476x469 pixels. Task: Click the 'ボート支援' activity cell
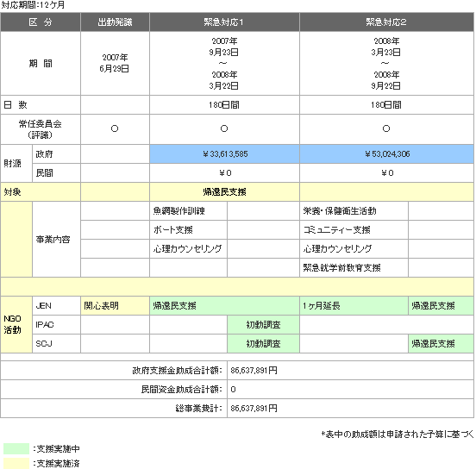(x=188, y=230)
